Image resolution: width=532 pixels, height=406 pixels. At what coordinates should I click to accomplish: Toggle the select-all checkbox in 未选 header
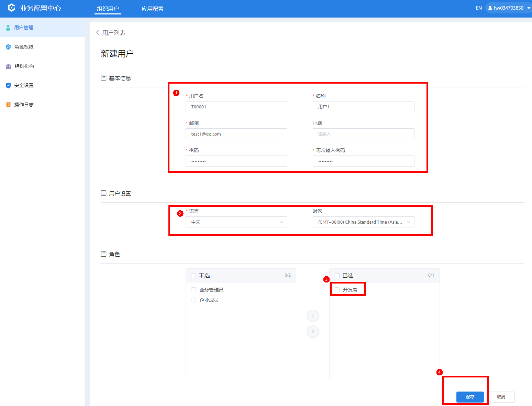pyautogui.click(x=193, y=276)
